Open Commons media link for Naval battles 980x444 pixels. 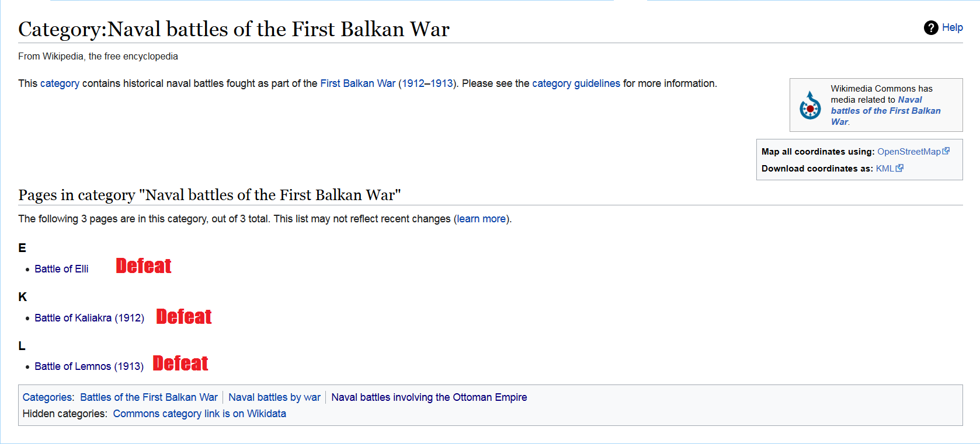coord(885,111)
